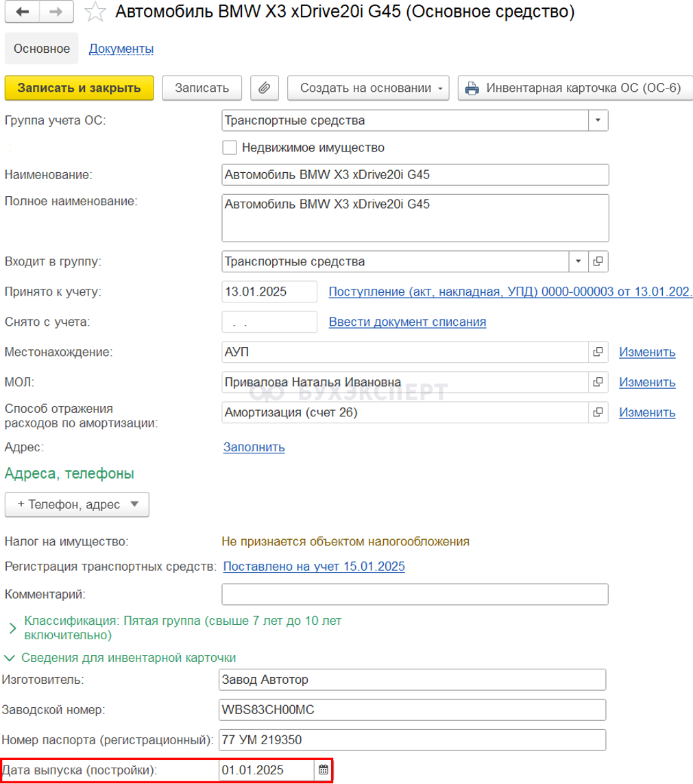This screenshot has width=693, height=784.
Task: Open the Входит в группу dropdown arrow
Action: [x=578, y=261]
